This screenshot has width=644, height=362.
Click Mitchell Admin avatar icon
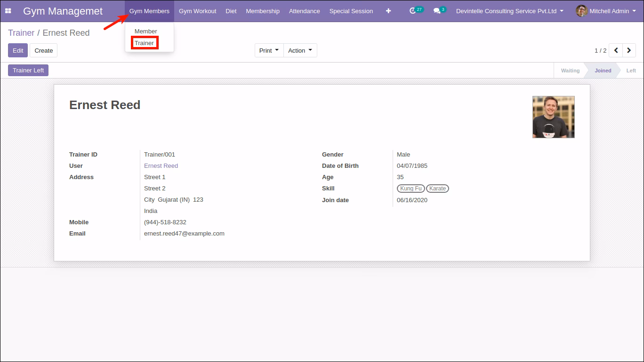click(581, 11)
